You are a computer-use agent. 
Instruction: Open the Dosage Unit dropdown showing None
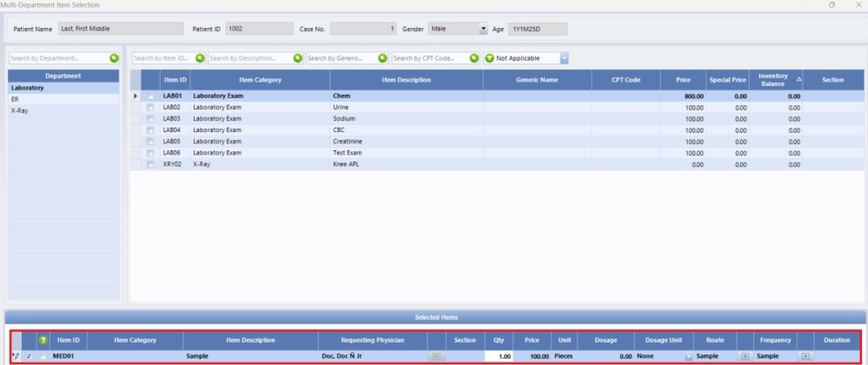[x=687, y=356]
